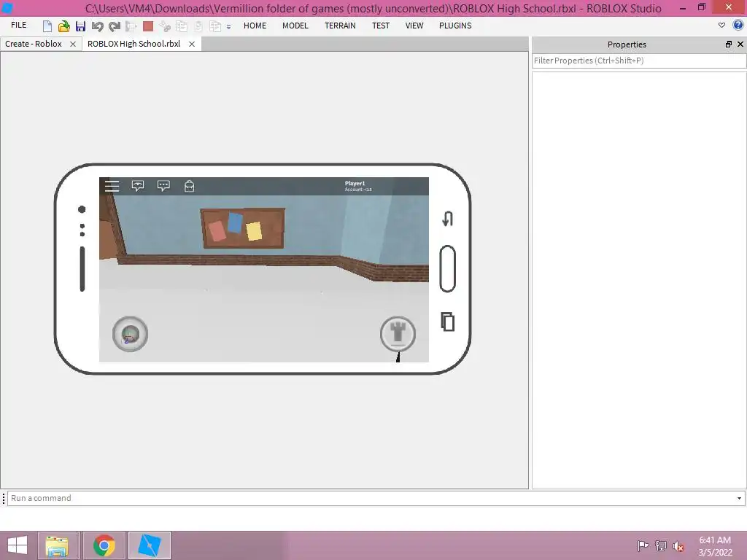The image size is (747, 560).
Task: Open the quick access toolbar customize arrow
Action: [x=228, y=27]
